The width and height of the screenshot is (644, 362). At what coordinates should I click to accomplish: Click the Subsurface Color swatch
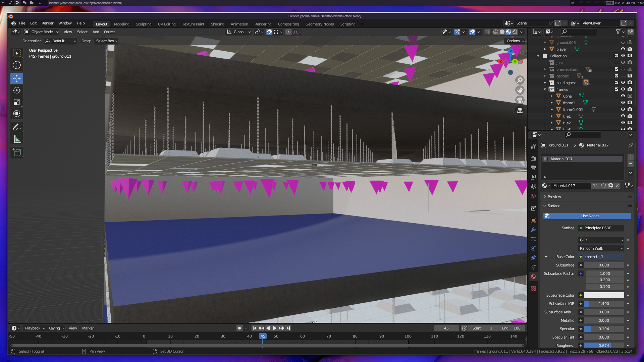click(x=604, y=295)
